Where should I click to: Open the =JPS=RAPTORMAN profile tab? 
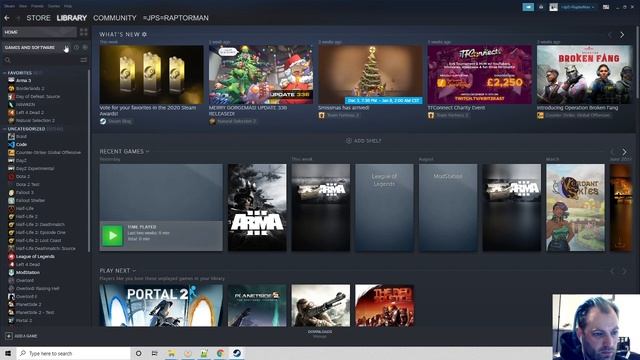(x=176, y=18)
